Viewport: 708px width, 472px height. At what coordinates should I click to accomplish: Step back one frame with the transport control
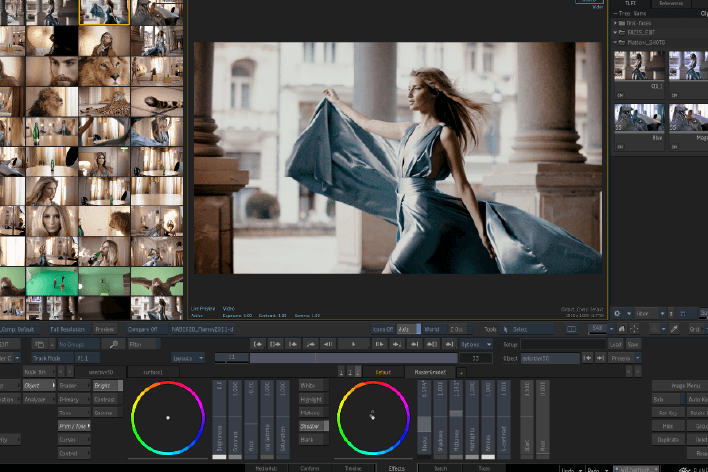click(328, 344)
